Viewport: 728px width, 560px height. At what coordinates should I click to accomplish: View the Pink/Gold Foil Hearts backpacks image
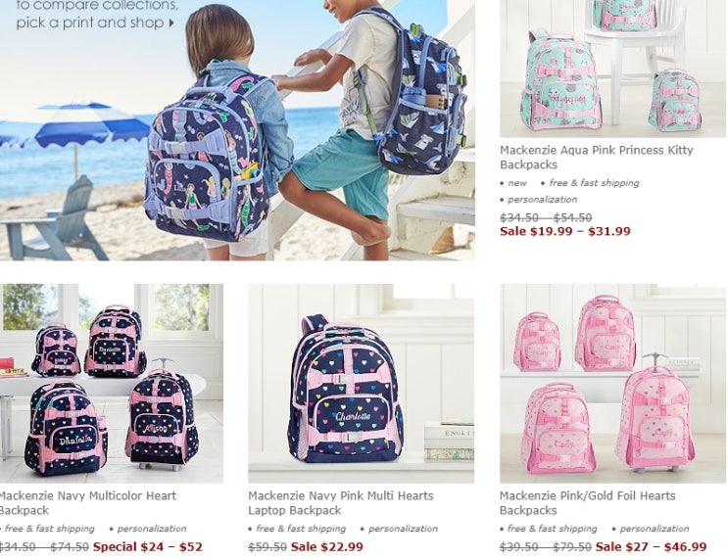612,383
